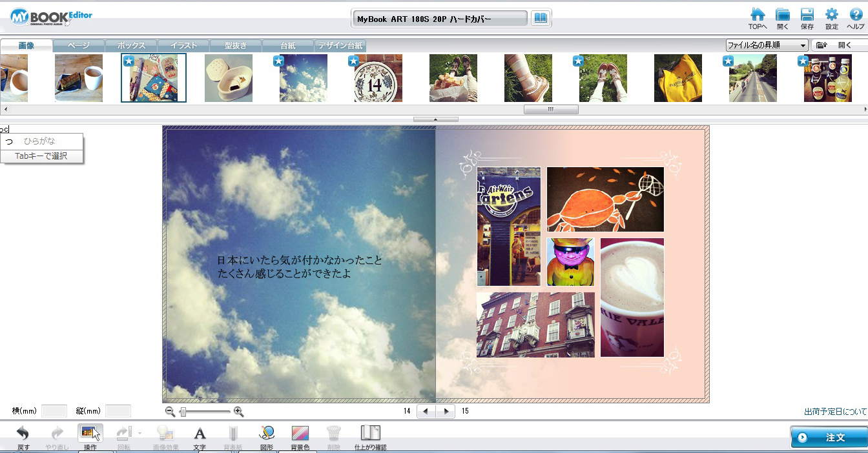This screenshot has width=868, height=453.
Task: Open 設定 settings gear
Action: pos(831,16)
